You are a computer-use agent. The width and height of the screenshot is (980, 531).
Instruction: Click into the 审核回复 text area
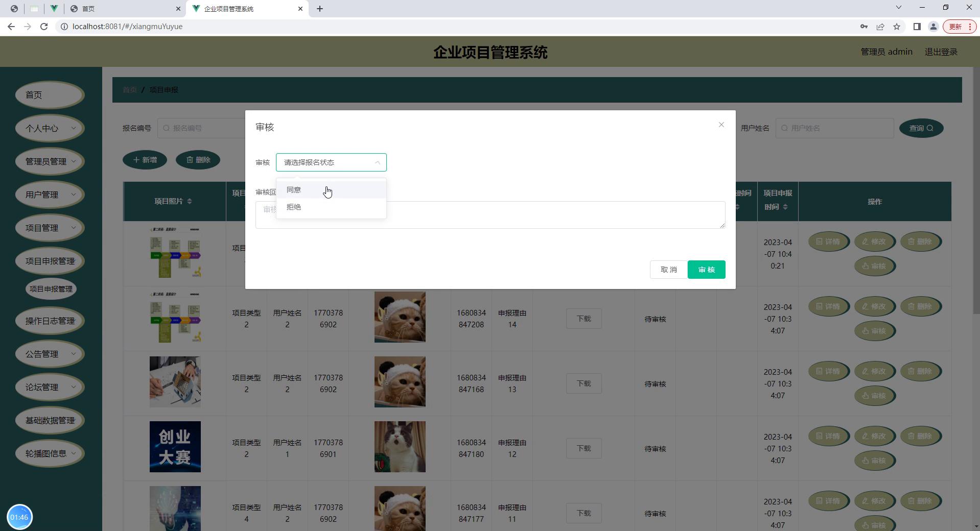pos(490,215)
